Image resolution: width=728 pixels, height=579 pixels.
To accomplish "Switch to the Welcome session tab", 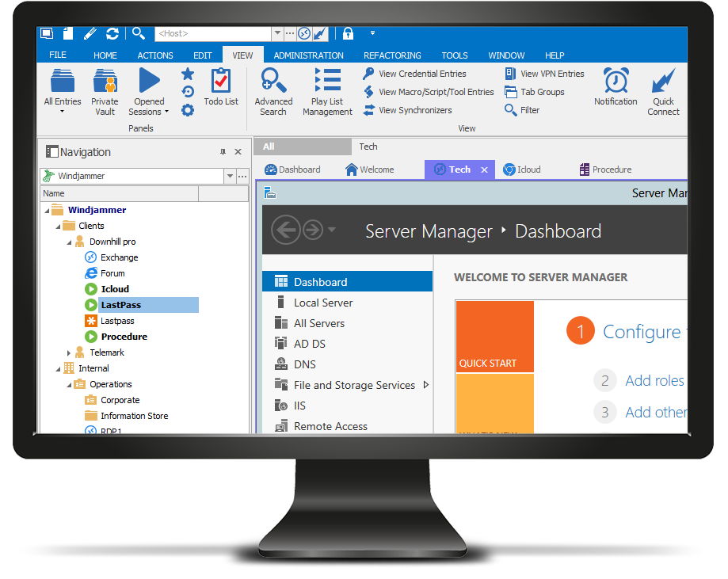I will pos(370,170).
